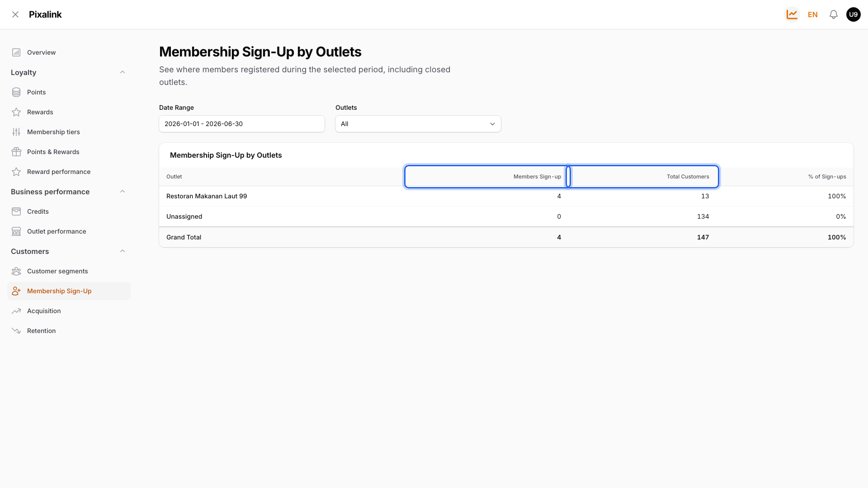Image resolution: width=868 pixels, height=488 pixels.
Task: Open the U9 user avatar menu
Action: (x=854, y=14)
